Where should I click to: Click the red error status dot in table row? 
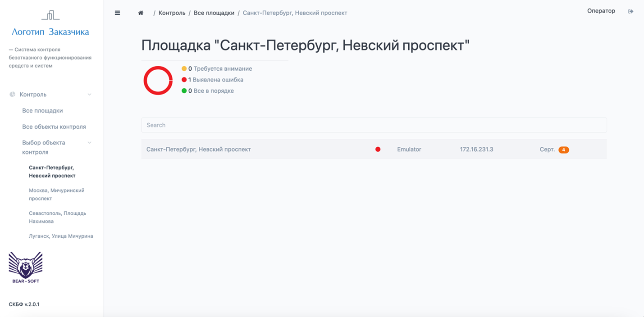point(378,149)
